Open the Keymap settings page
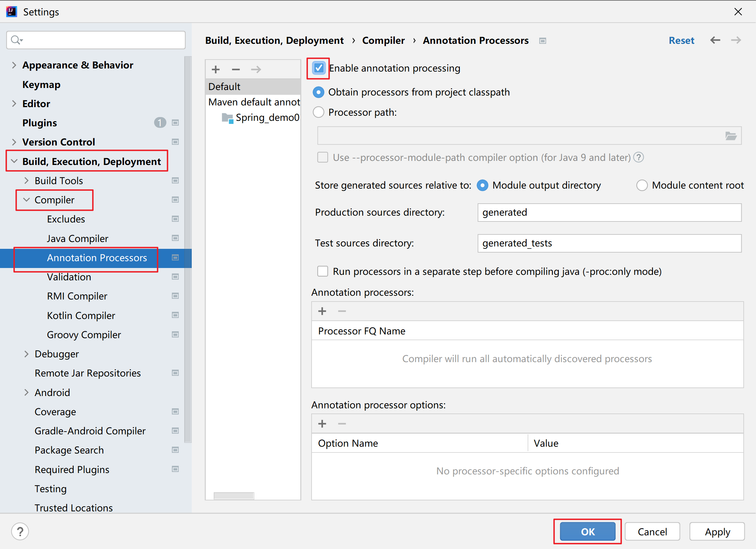 41,85
